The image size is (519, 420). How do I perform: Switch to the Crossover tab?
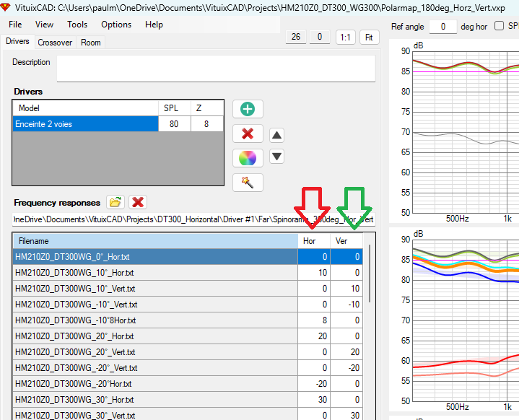(55, 43)
